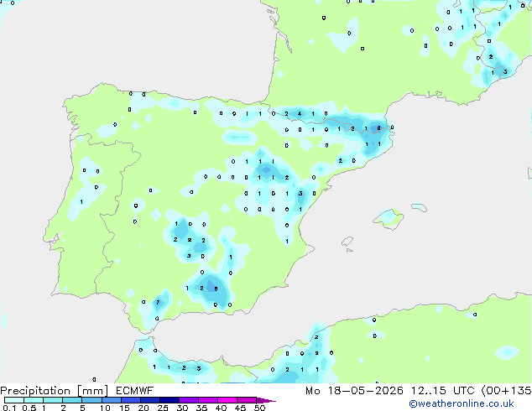Click the Menorca island outline

click(x=419, y=207)
